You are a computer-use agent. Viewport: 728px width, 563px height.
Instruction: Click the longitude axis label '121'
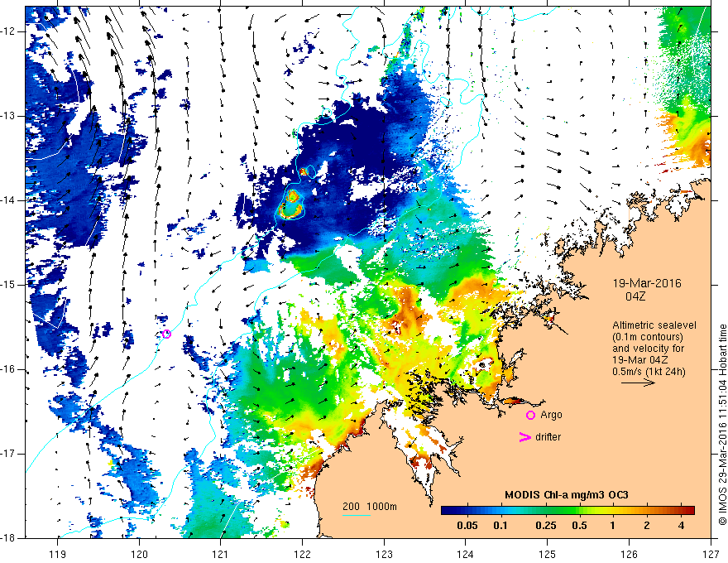[x=221, y=554]
